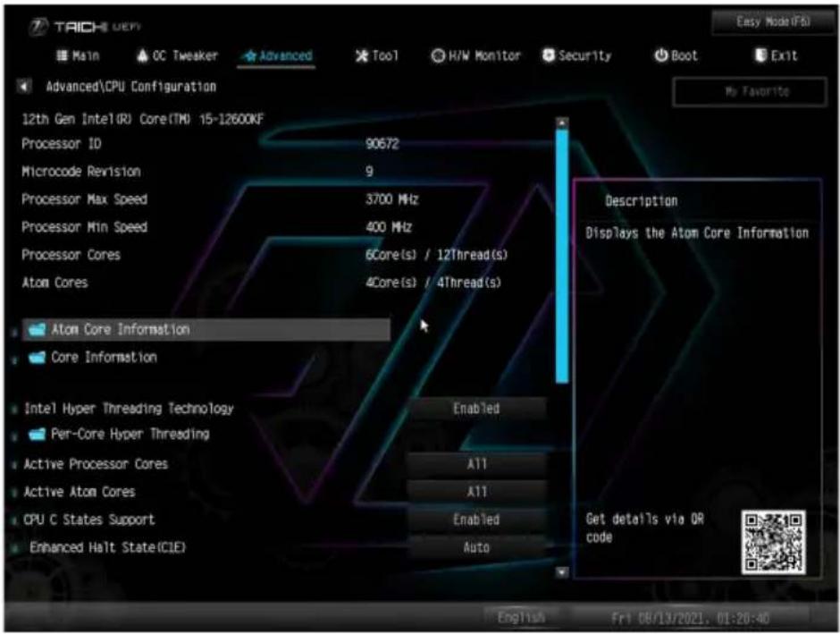Click the Taichi UEFI logo
Viewport: 840px width, 634px height.
(x=85, y=26)
